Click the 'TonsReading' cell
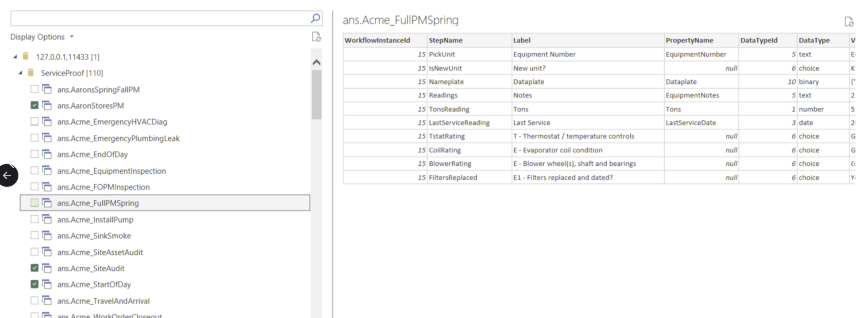The image size is (868, 318). click(x=469, y=109)
